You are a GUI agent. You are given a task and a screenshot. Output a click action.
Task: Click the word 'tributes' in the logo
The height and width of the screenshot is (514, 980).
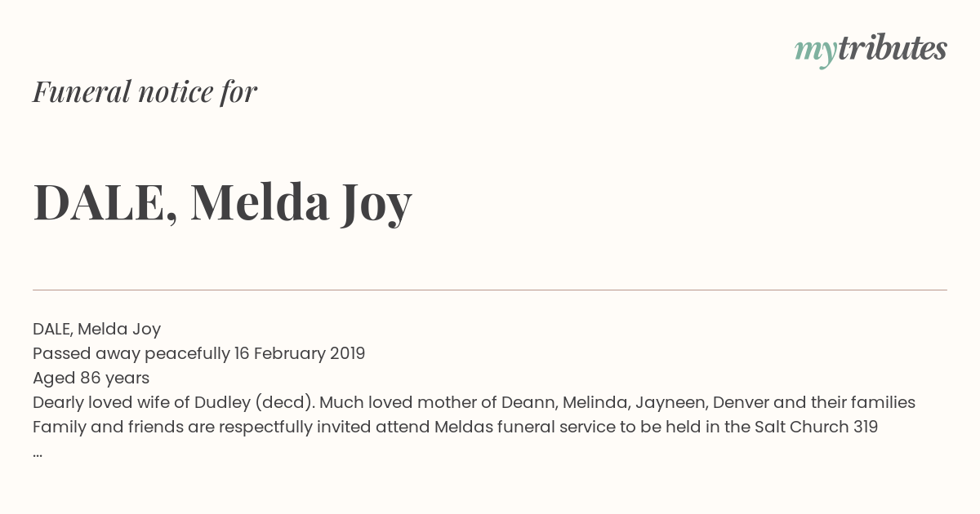click(892, 48)
